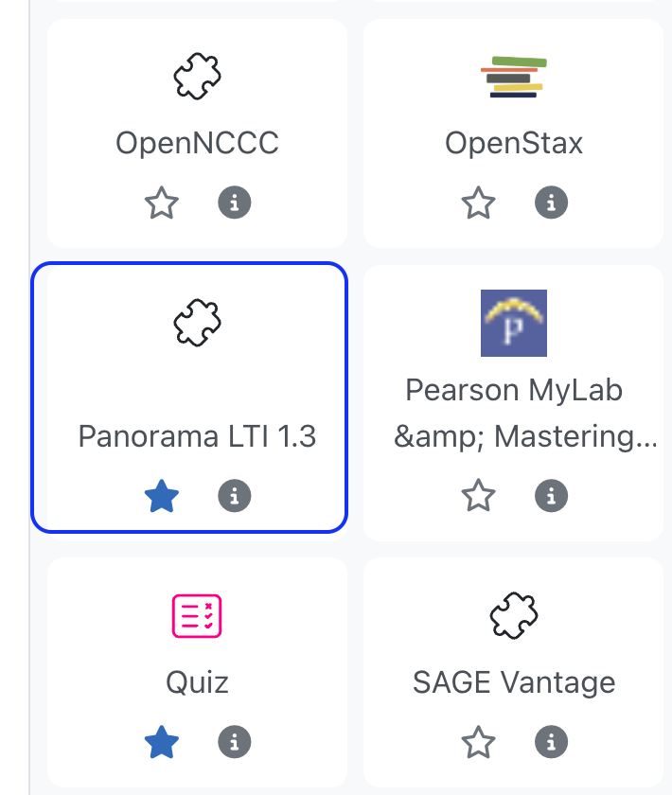Star OpenStax as a favourite

478,203
